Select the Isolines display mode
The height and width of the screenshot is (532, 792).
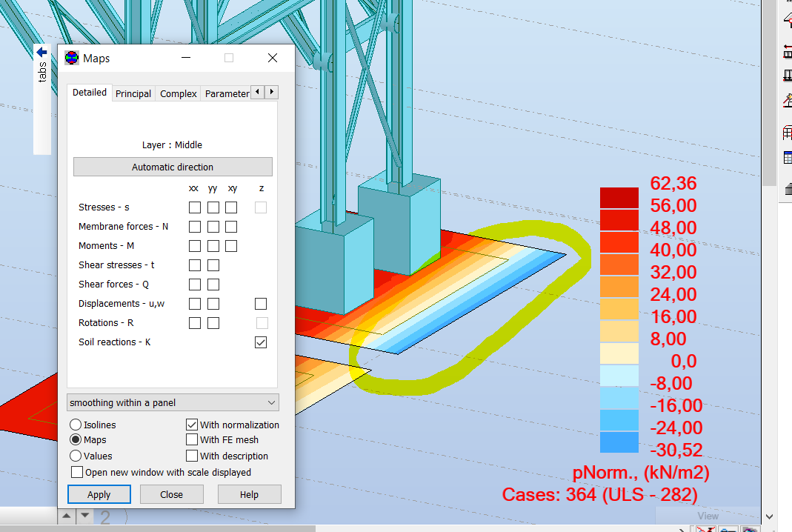pyautogui.click(x=75, y=425)
